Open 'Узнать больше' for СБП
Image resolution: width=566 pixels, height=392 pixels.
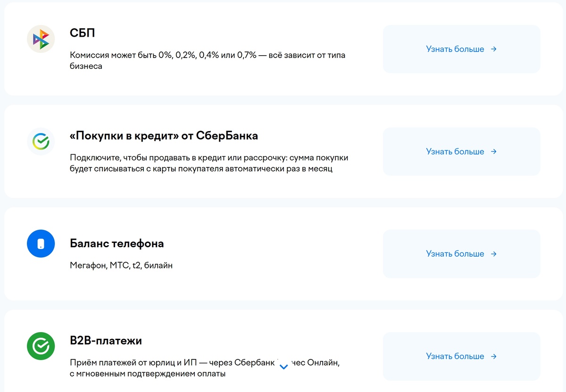click(x=461, y=49)
